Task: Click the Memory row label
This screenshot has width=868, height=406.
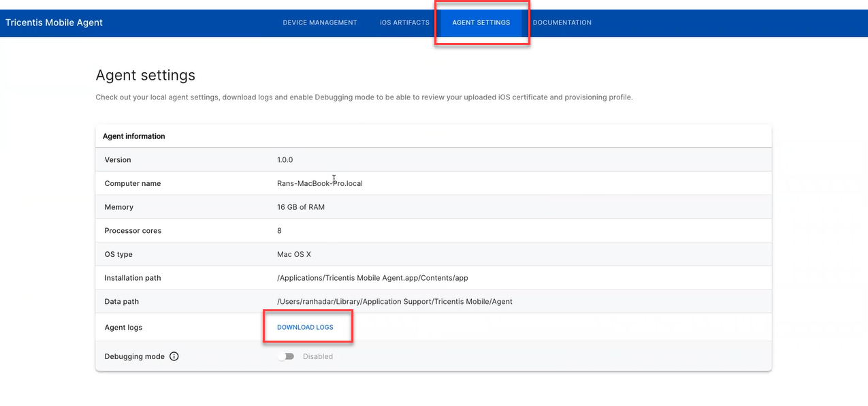Action: coord(119,207)
